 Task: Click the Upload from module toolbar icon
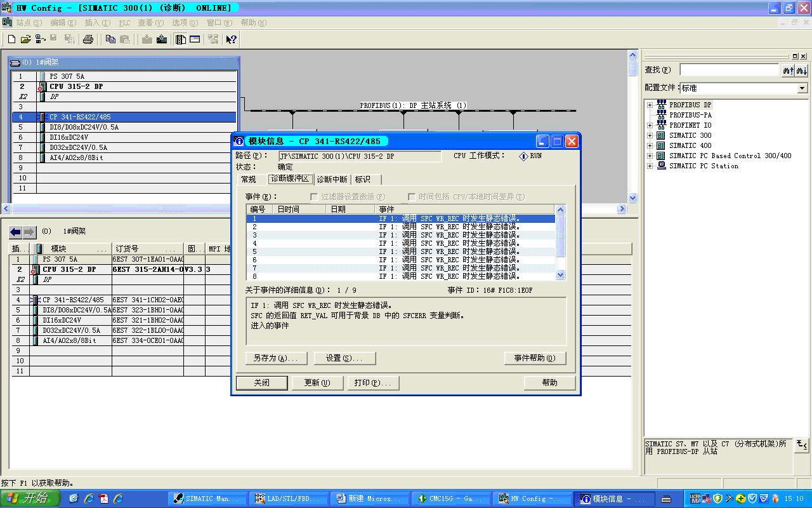(x=162, y=39)
